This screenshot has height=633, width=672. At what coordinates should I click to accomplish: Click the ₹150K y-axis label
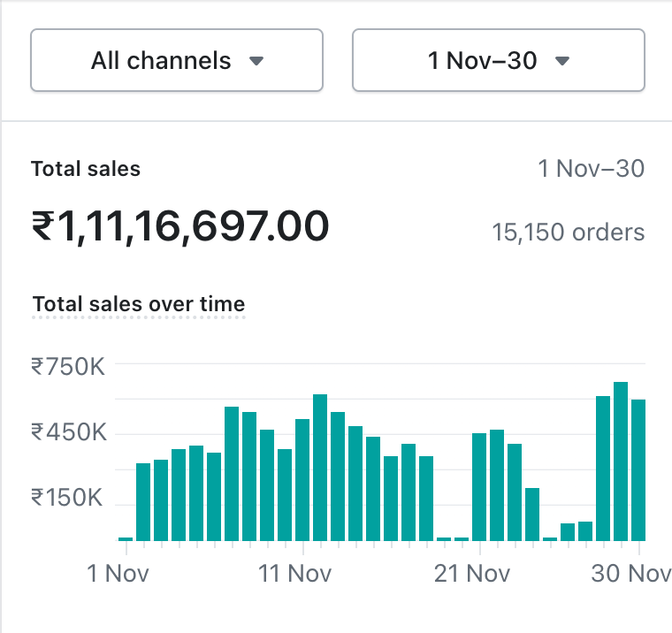pos(68,499)
